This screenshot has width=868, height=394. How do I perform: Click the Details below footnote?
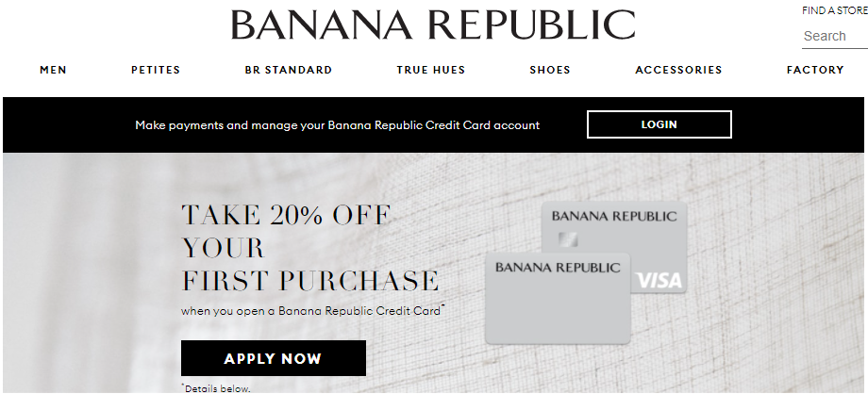(216, 387)
